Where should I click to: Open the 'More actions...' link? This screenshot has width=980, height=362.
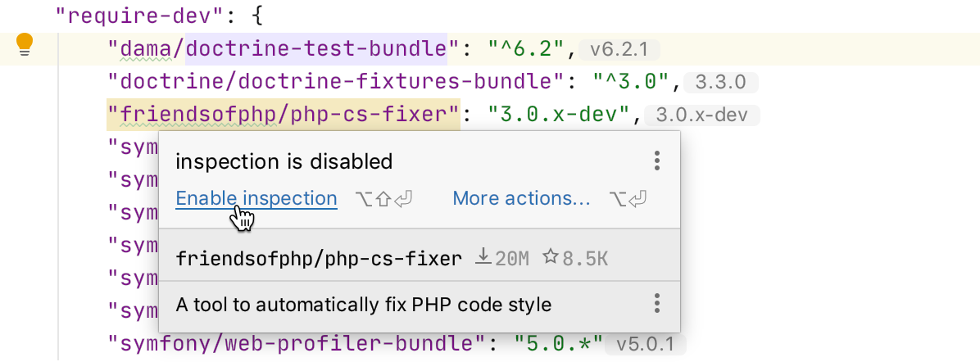tap(521, 198)
